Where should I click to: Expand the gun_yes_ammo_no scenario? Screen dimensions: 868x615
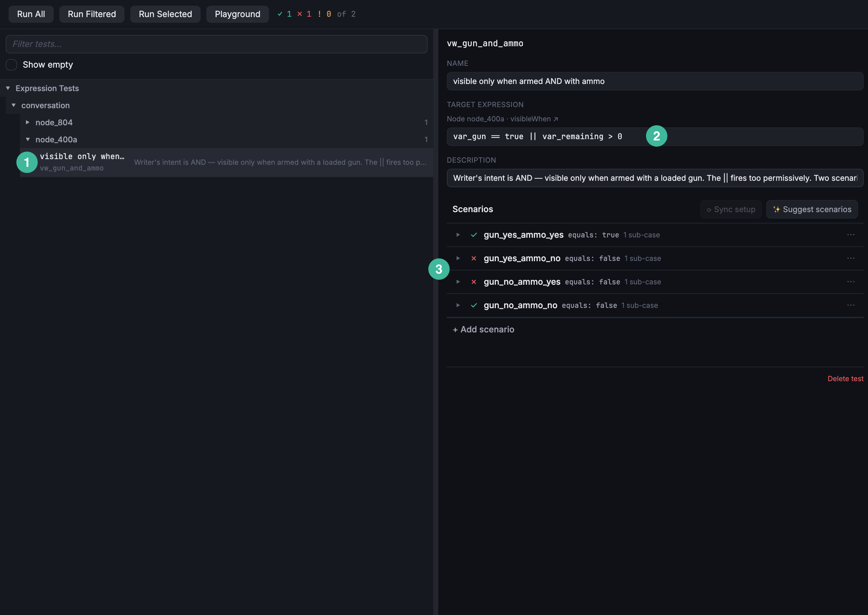point(458,258)
